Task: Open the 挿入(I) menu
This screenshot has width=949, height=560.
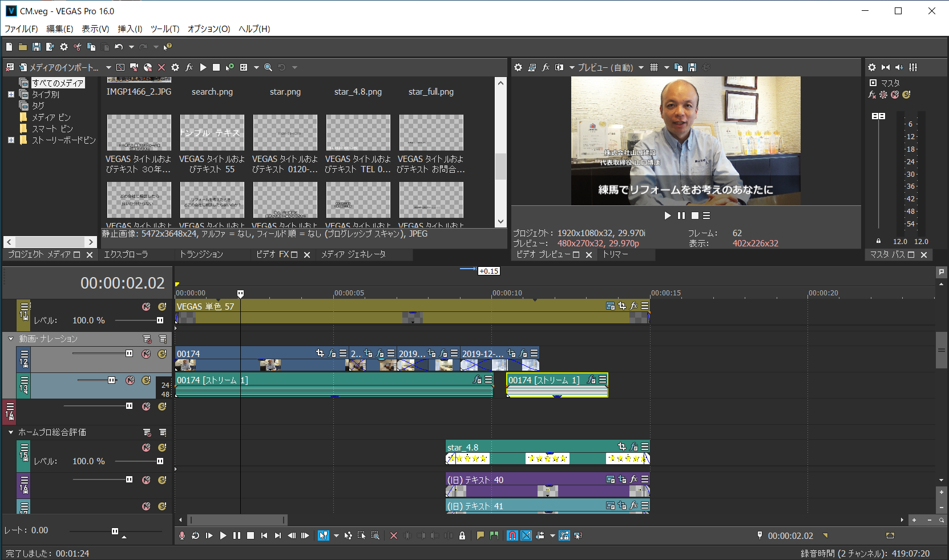Action: pyautogui.click(x=130, y=29)
